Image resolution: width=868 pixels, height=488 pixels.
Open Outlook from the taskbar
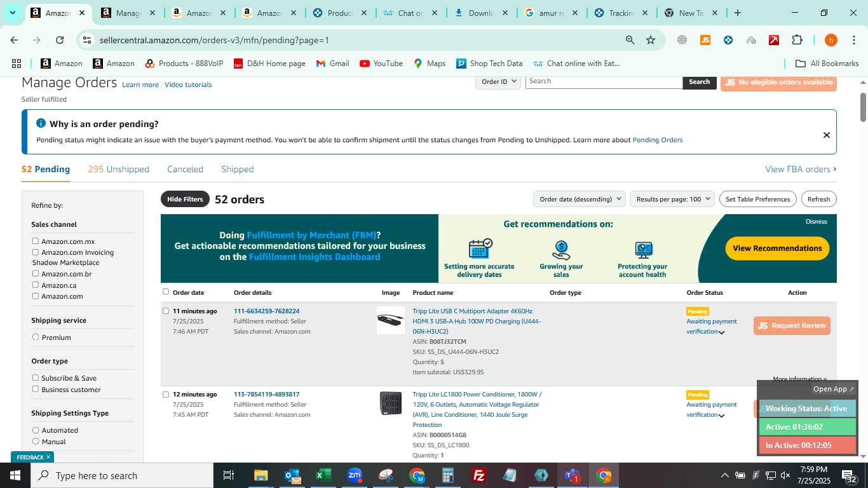292,475
